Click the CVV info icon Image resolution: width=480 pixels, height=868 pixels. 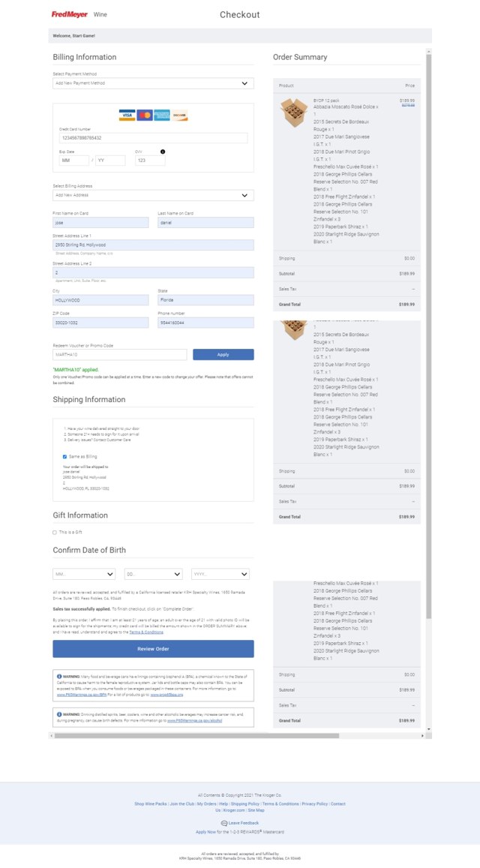coord(163,151)
